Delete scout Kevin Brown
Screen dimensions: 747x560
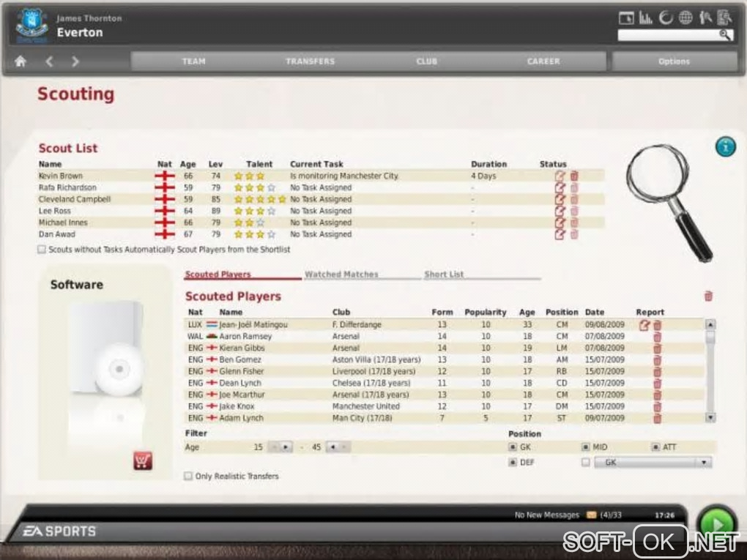click(574, 176)
